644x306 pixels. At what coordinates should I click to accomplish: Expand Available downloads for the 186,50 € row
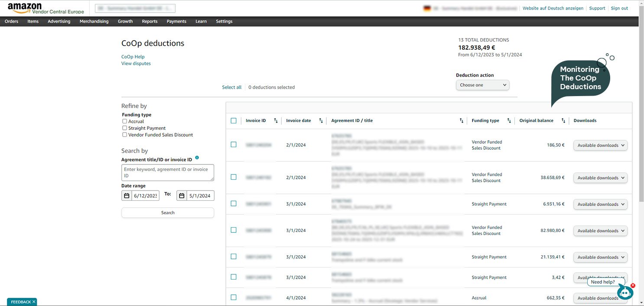600,145
